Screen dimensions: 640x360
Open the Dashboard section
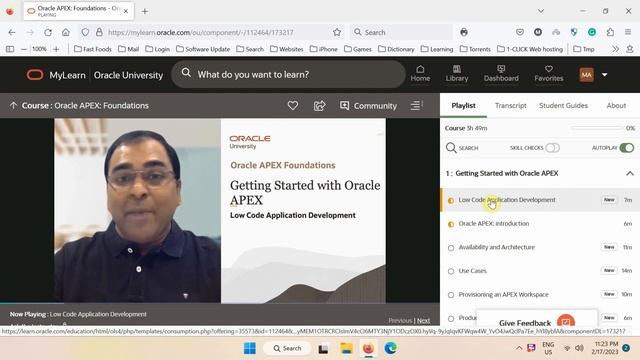click(501, 73)
